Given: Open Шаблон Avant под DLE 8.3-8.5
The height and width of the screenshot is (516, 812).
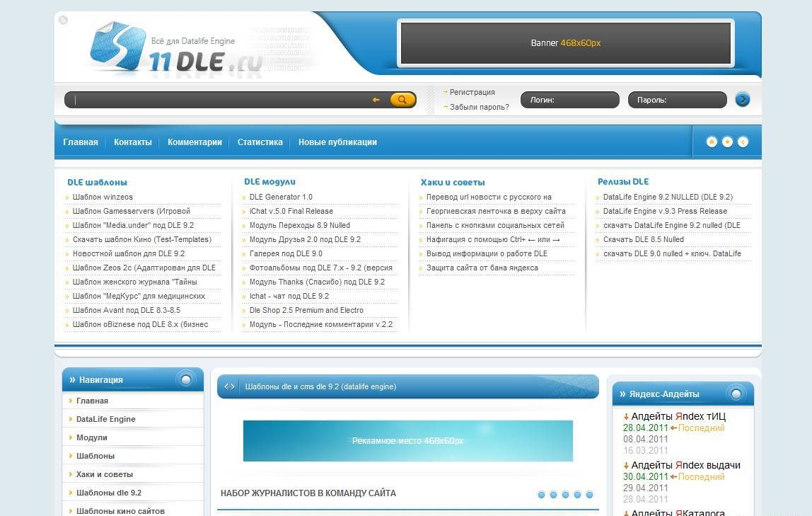Looking at the screenshot, I should [127, 310].
